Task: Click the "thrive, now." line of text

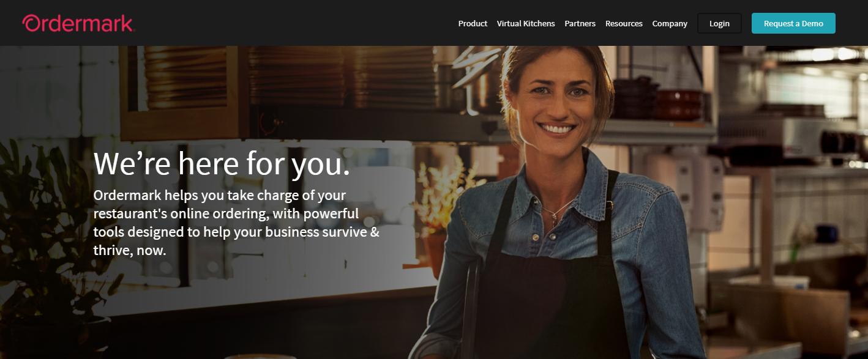Action: (x=130, y=251)
